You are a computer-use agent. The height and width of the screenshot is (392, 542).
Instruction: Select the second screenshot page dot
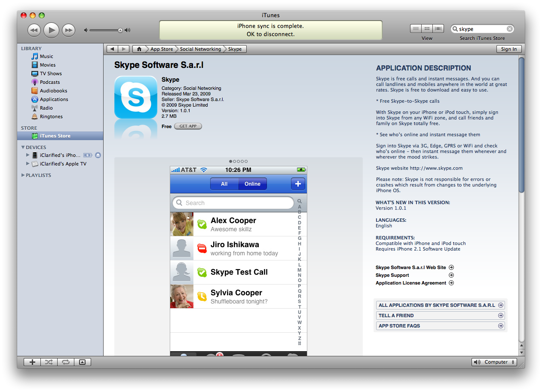coord(234,162)
